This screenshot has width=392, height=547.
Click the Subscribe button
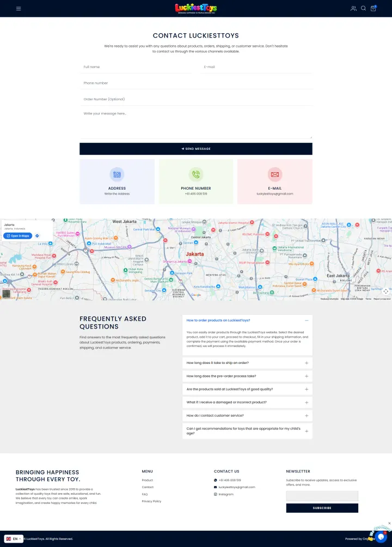click(322, 508)
